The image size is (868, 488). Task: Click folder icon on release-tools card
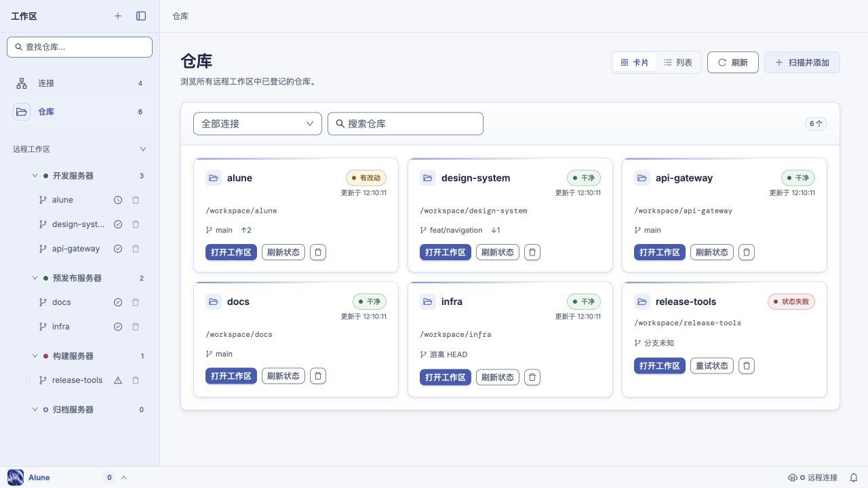tap(642, 302)
